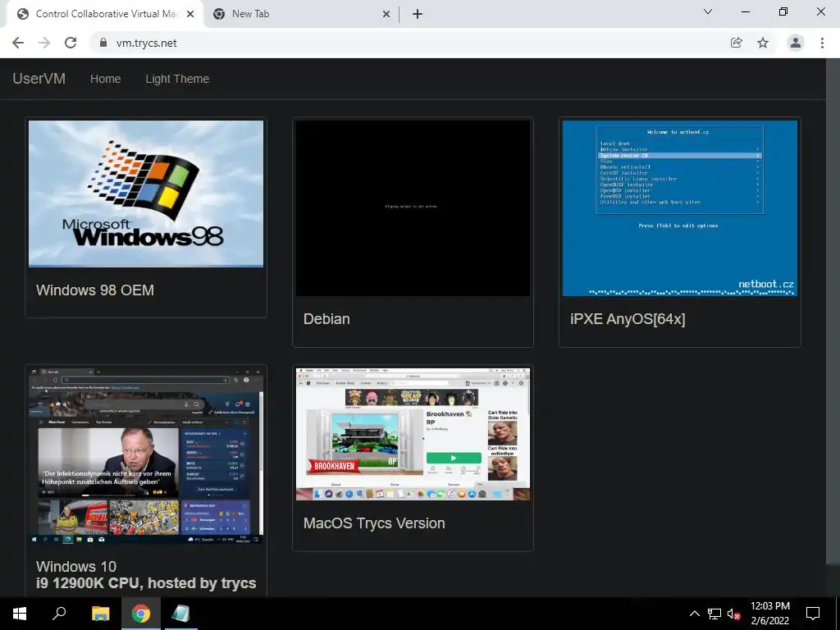Switch to Light Theme
840x630 pixels.
177,79
